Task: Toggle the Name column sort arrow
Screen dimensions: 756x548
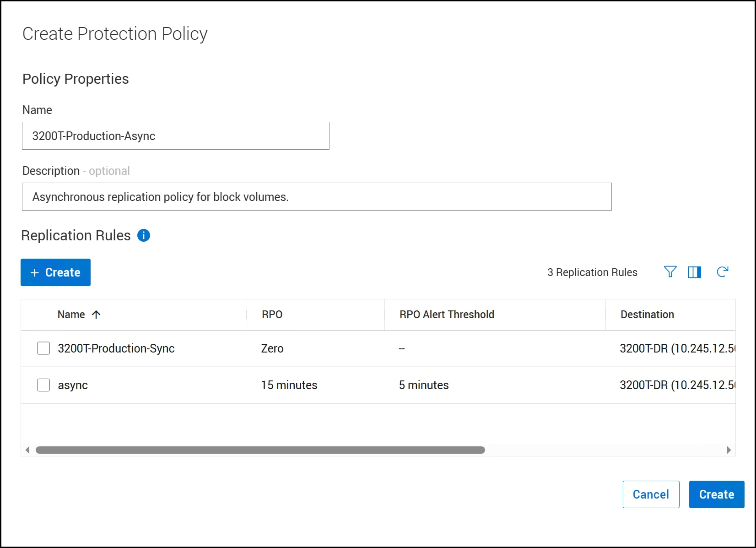Action: [96, 315]
